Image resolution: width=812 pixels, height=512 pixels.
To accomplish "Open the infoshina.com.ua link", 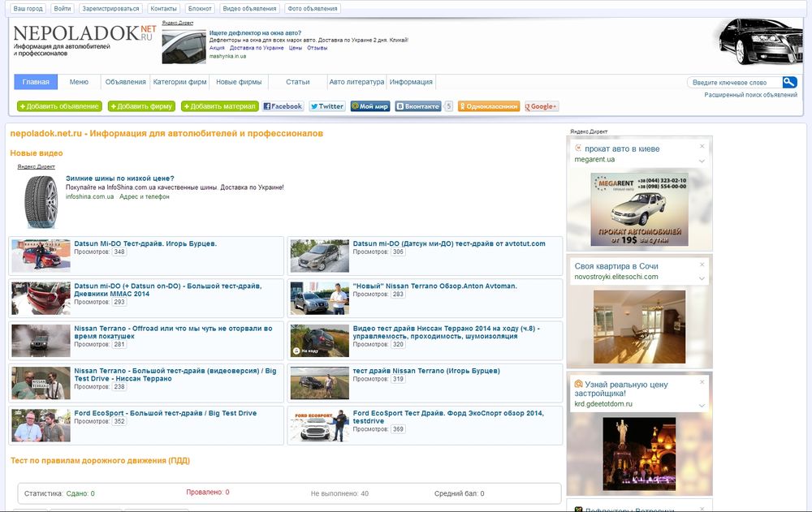I will click(89, 196).
